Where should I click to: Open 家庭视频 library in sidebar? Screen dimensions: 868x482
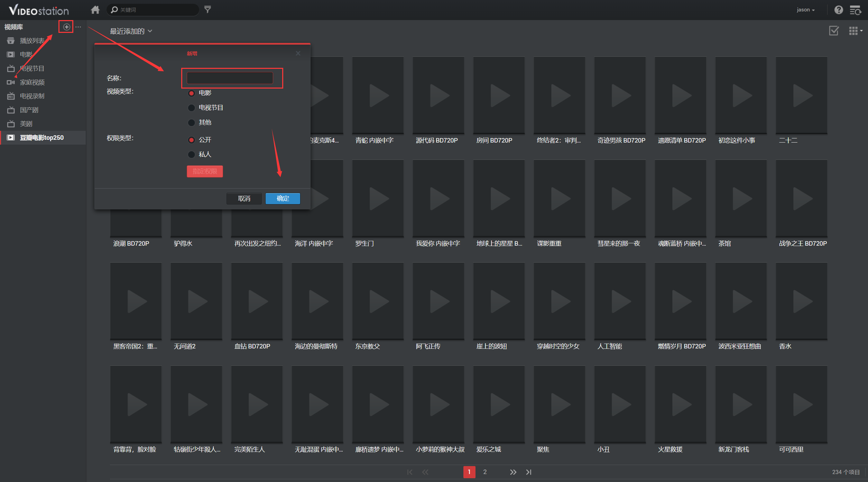click(32, 82)
